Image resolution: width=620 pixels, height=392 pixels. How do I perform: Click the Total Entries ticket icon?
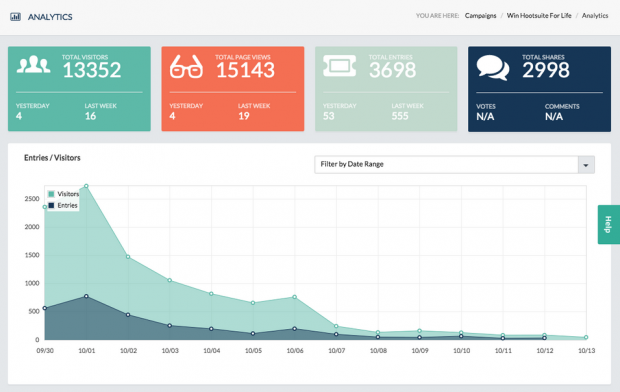[x=339, y=66]
